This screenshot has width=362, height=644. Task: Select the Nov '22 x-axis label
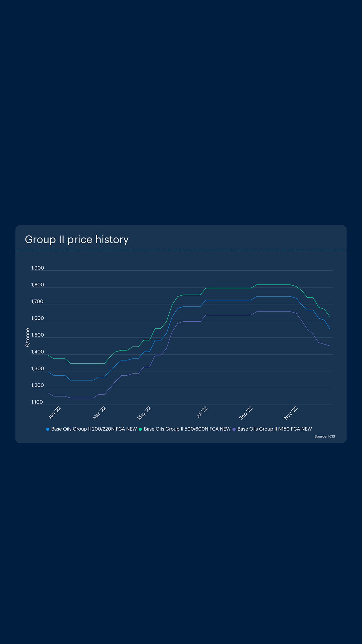(291, 413)
